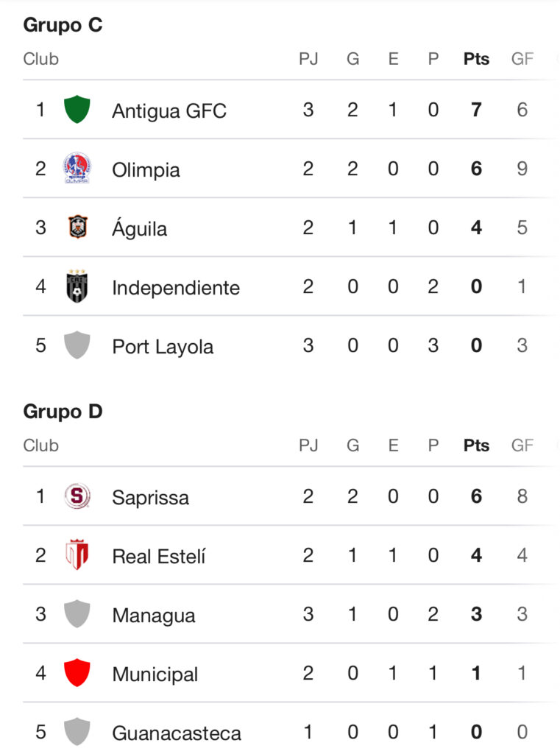Screen dimensions: 560x754
Task: Click the Port Layola gray shield icon
Action: click(x=77, y=345)
